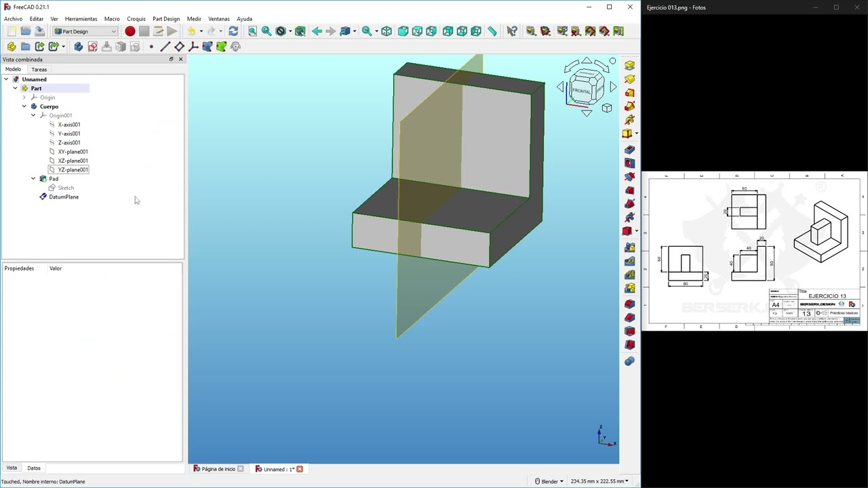The width and height of the screenshot is (868, 488).
Task: Open the dimension units display in status bar
Action: (599, 481)
